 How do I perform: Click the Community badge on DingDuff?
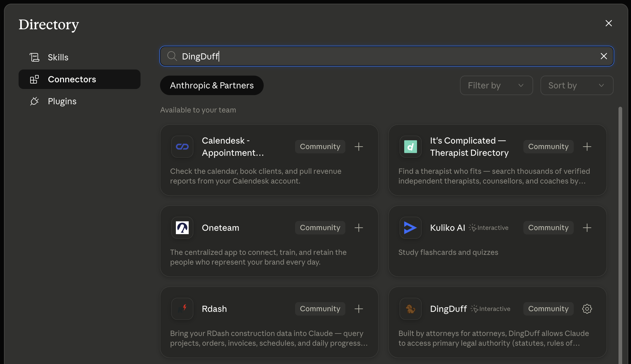(x=548, y=309)
